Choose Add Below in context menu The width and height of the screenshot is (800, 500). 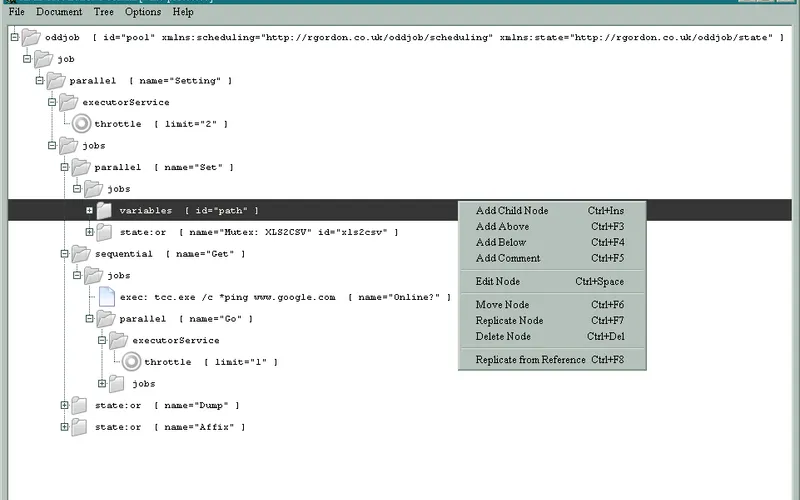click(x=552, y=242)
